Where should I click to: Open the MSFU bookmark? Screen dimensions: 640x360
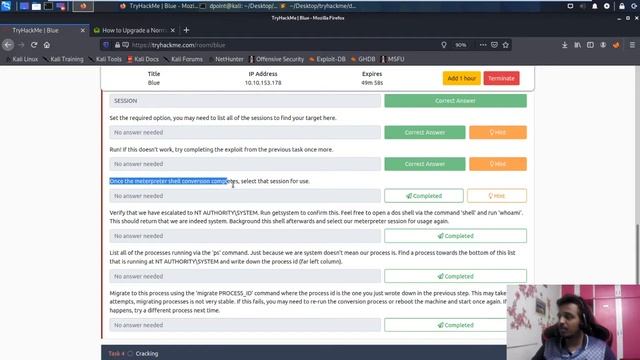point(393,59)
